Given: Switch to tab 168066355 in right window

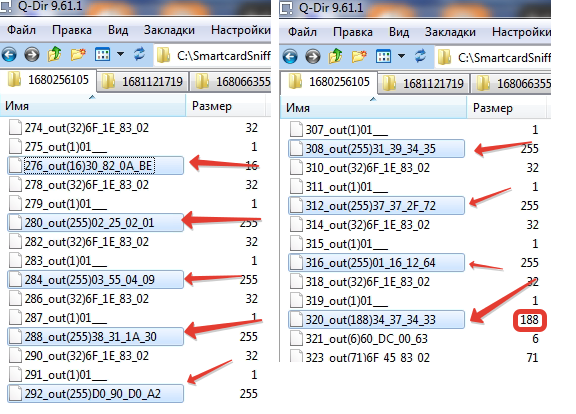Looking at the screenshot, I should [x=511, y=83].
